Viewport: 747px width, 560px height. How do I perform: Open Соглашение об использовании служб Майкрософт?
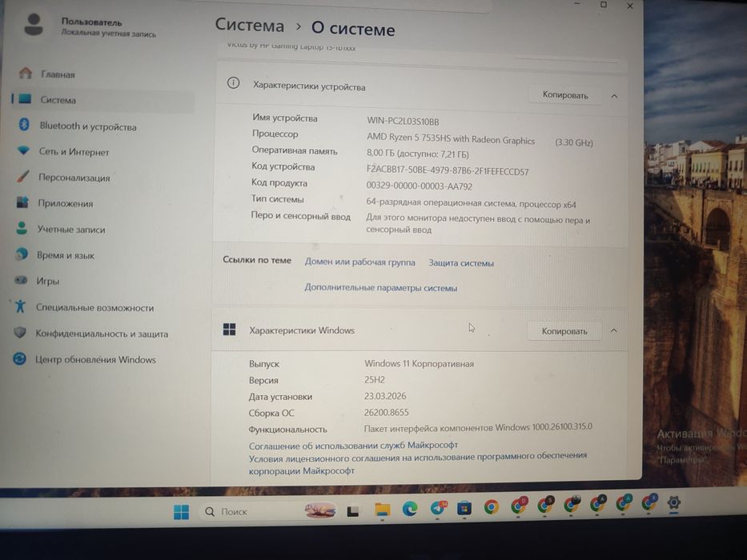tap(354, 446)
